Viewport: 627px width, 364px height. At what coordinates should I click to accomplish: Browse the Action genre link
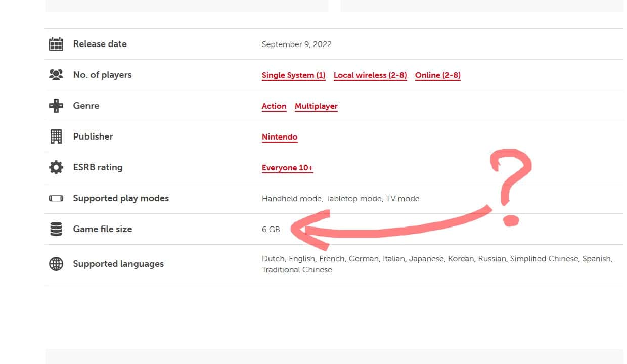[x=274, y=106]
